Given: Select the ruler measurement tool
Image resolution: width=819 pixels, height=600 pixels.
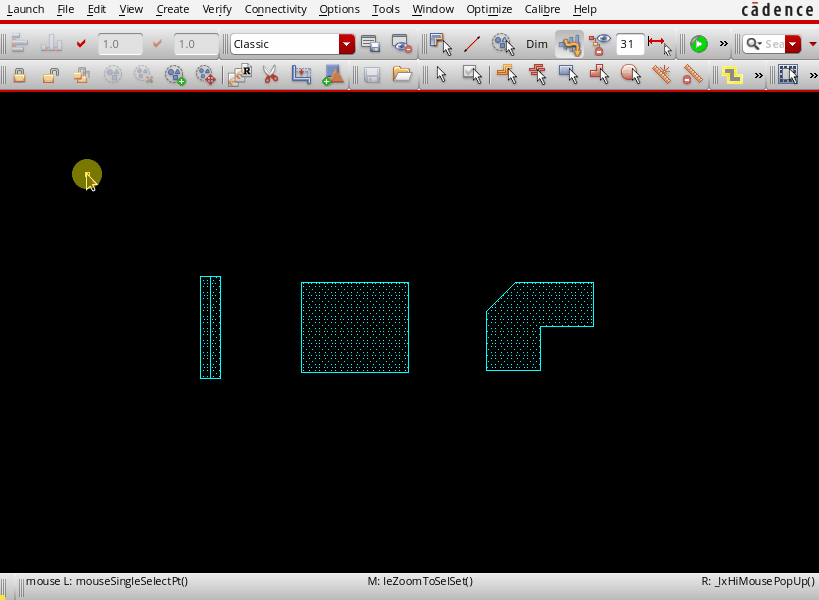Looking at the screenshot, I should point(662,75).
